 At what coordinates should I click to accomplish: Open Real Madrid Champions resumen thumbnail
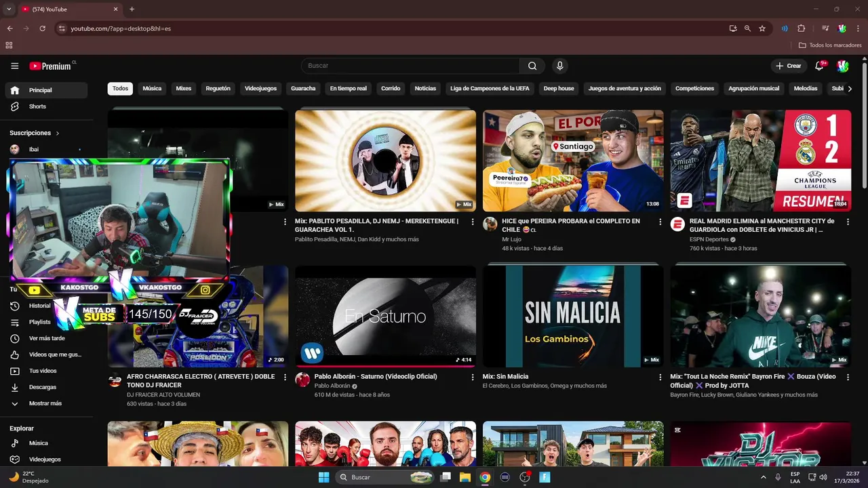tap(761, 161)
